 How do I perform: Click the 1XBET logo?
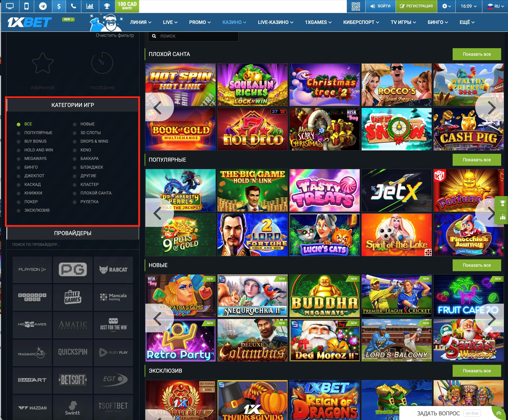point(30,22)
